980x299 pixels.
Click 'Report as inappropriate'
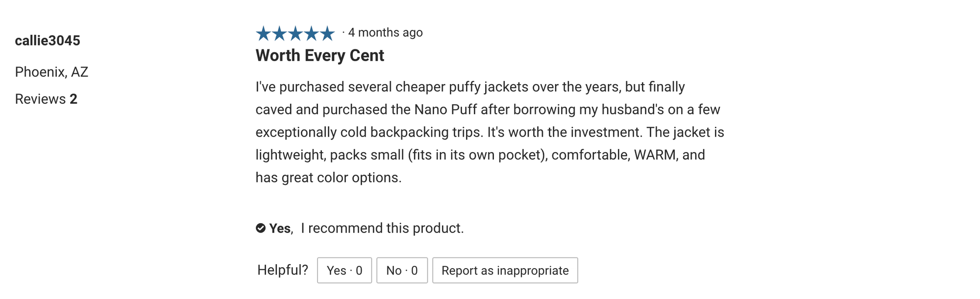[x=504, y=270]
